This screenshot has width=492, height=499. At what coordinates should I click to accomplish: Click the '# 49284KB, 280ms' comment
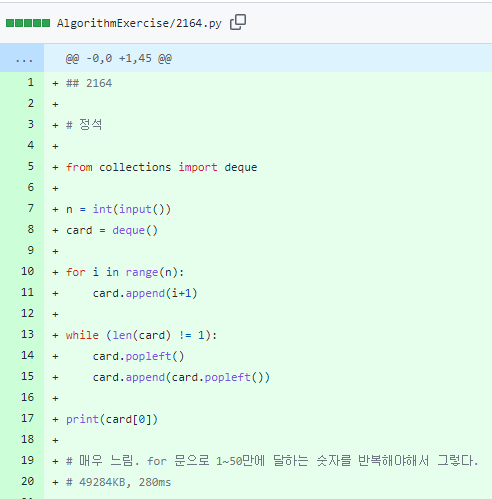point(118,482)
